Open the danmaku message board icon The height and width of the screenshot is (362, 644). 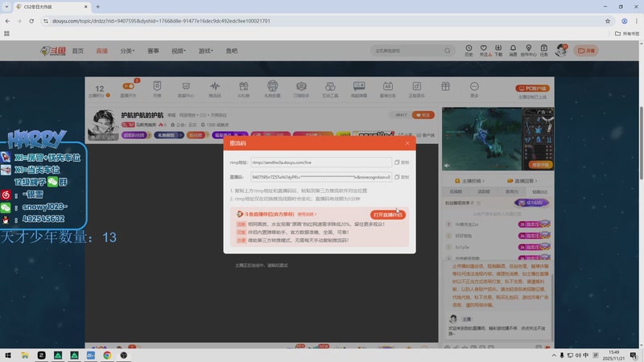359,89
